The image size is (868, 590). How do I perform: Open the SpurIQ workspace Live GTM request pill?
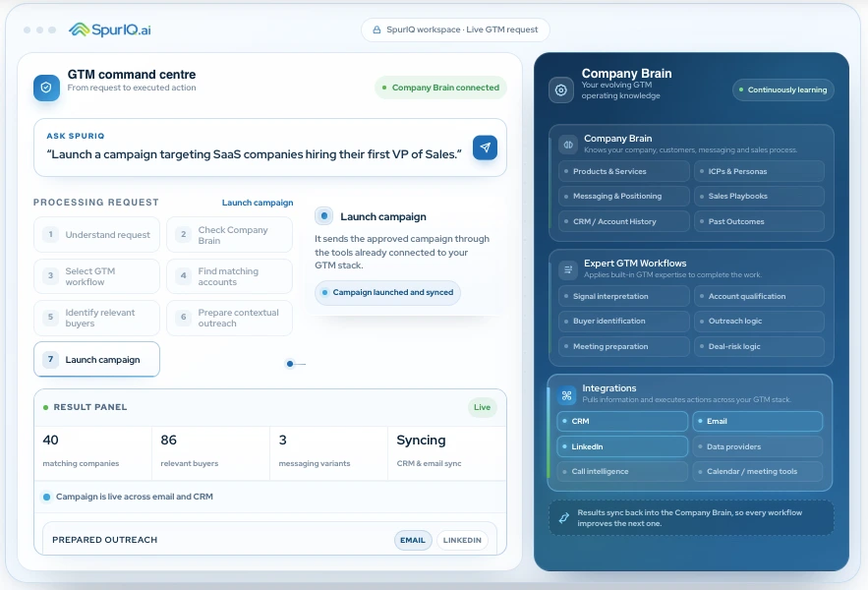(455, 29)
